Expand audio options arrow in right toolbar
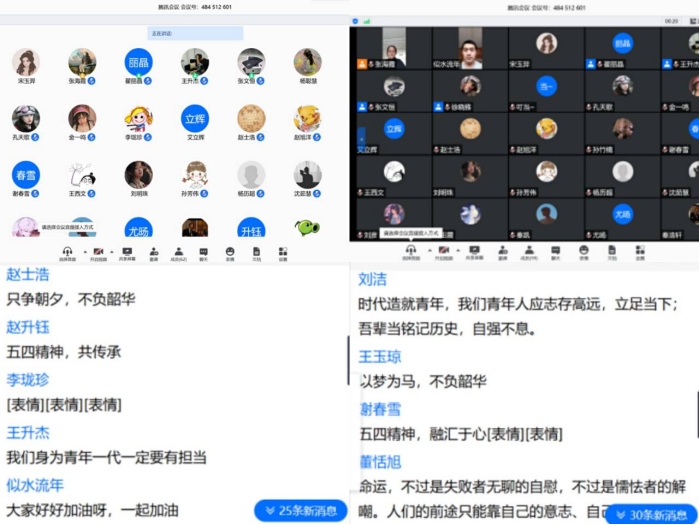The width and height of the screenshot is (699, 525). click(430, 250)
